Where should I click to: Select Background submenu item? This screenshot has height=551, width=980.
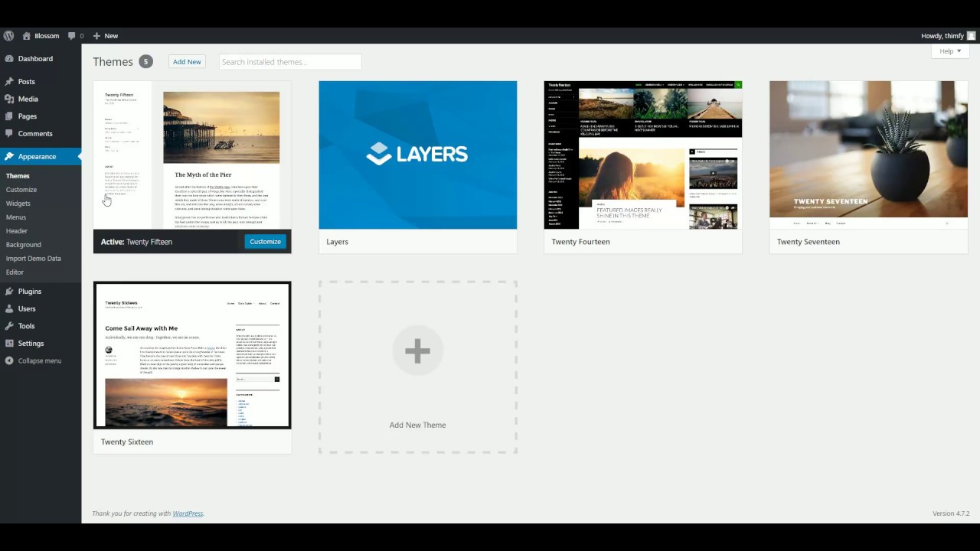click(24, 245)
